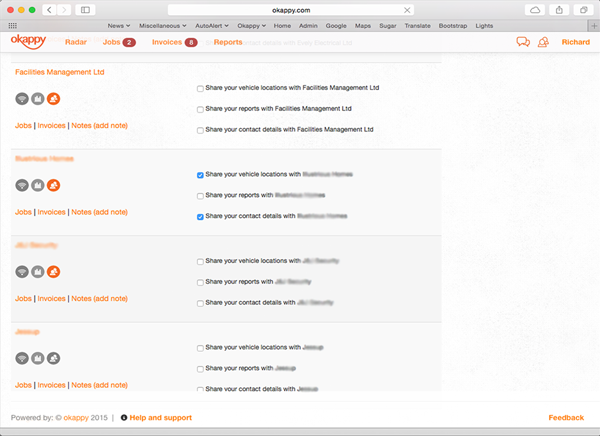The width and height of the screenshot is (600, 436).
Task: Expand the Miscellaneous bookmarks folder
Action: (163, 26)
